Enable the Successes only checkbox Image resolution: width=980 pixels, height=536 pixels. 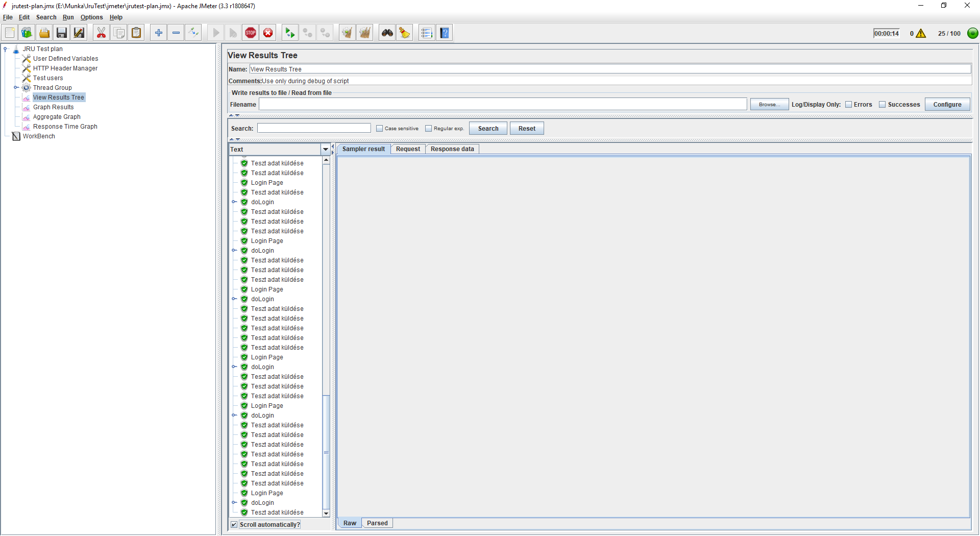[x=882, y=105]
